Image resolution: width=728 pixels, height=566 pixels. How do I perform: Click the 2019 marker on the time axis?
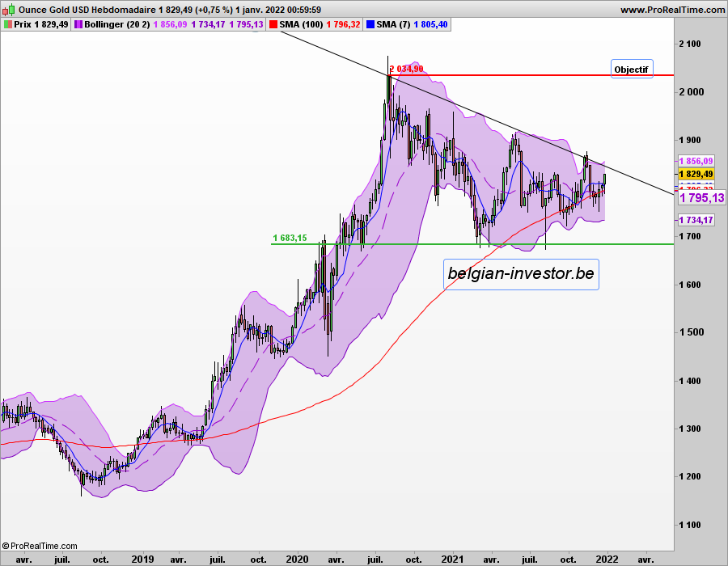(x=143, y=559)
